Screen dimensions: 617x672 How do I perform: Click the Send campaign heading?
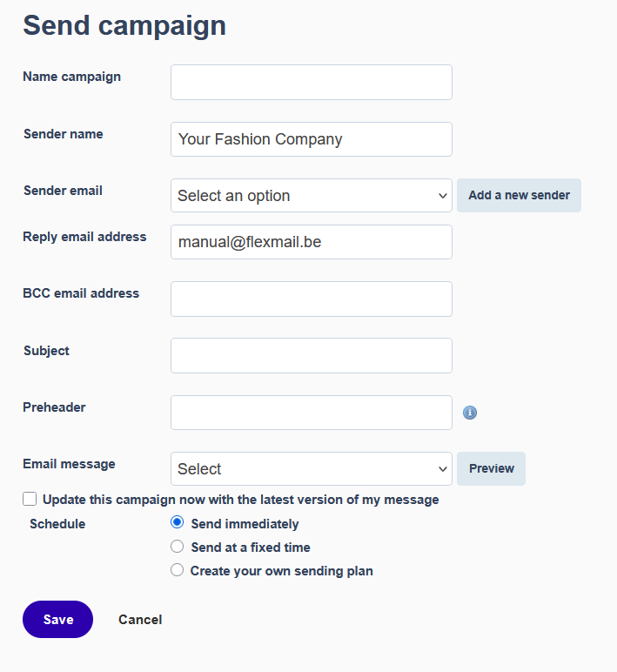pyautogui.click(x=124, y=25)
